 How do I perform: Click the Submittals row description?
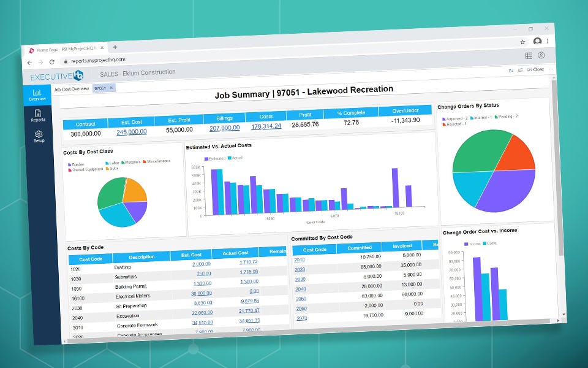pos(126,277)
